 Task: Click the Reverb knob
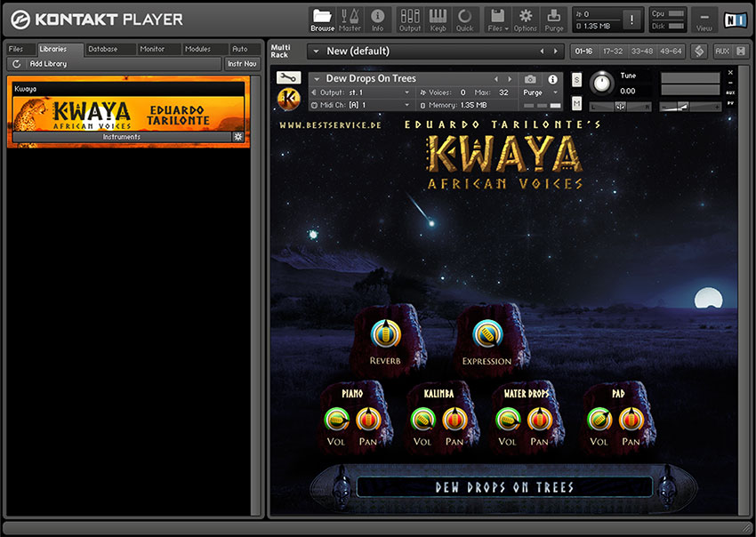coord(385,334)
